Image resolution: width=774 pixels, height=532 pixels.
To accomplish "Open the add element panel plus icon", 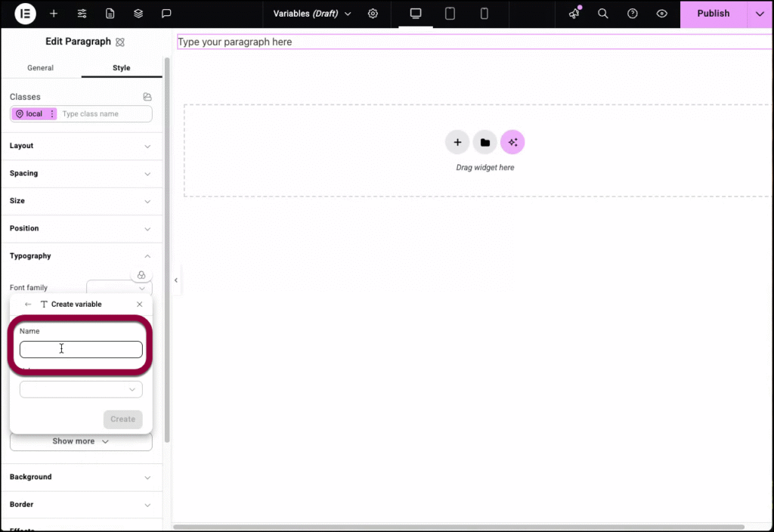I will pyautogui.click(x=54, y=14).
